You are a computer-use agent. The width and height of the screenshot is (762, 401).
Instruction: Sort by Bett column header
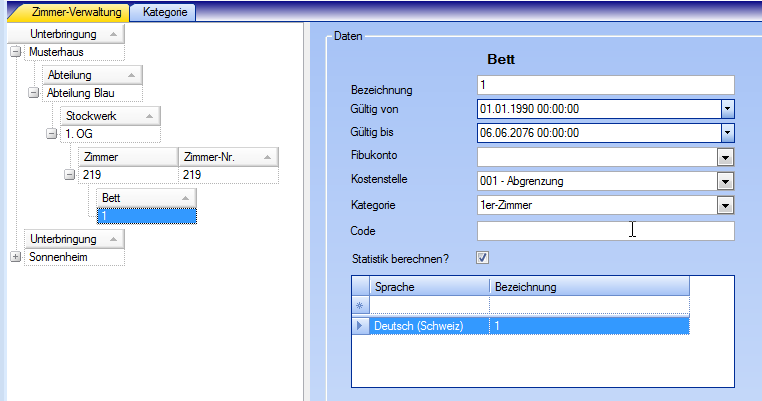click(146, 198)
